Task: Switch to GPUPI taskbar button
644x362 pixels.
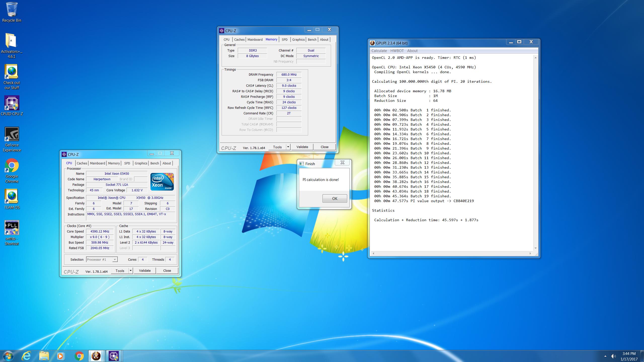Action: [x=96, y=356]
